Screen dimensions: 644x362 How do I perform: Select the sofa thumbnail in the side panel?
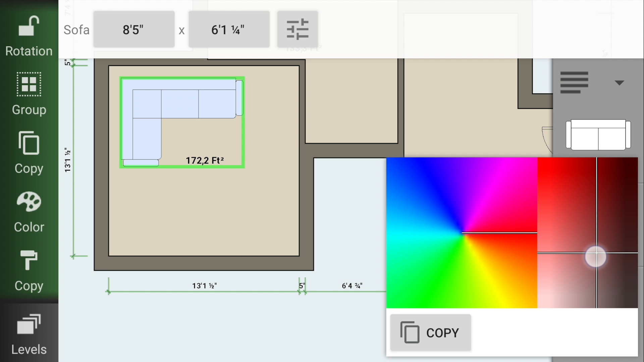[x=598, y=135]
